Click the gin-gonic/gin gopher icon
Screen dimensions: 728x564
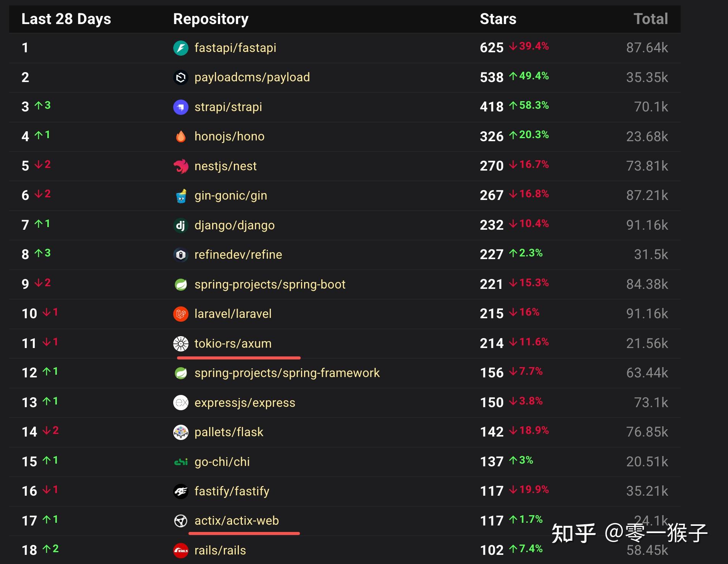(181, 196)
